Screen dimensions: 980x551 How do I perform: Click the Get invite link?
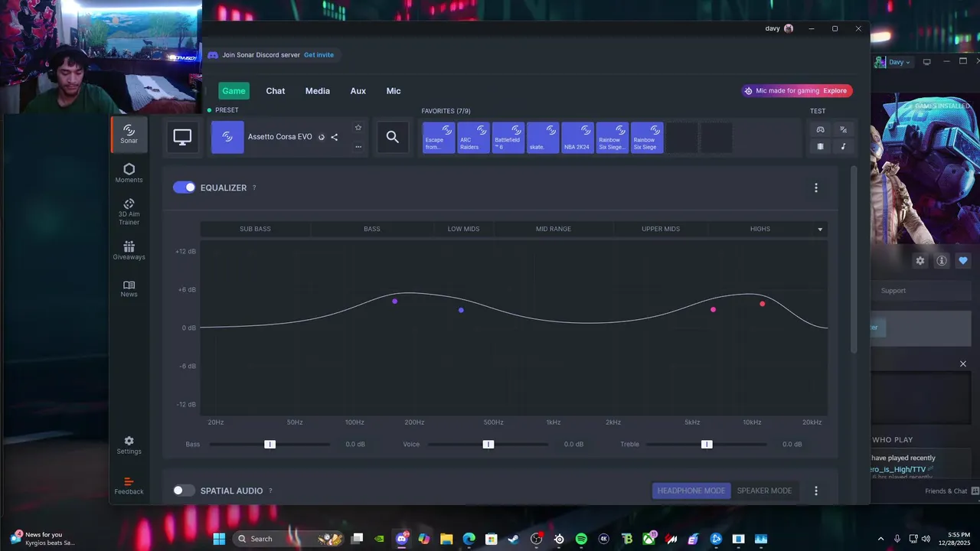[x=318, y=55]
